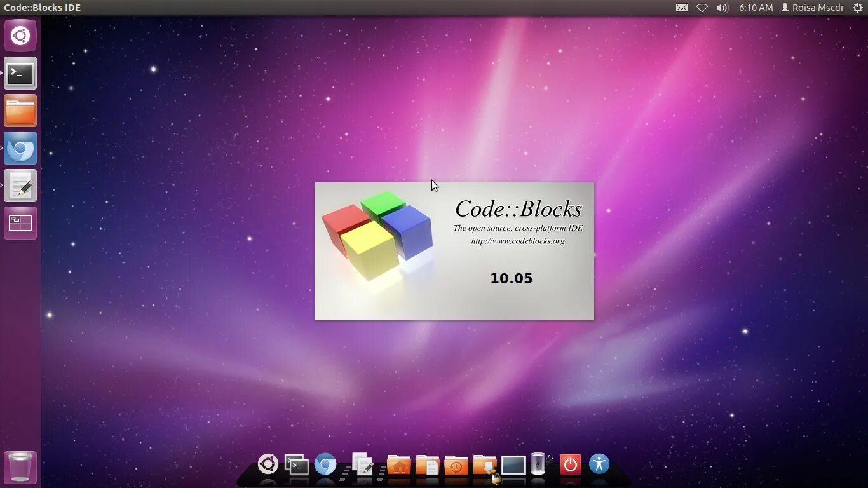Open the terminal windows icon in dock
The height and width of the screenshot is (488, 868).
pyautogui.click(x=296, y=465)
